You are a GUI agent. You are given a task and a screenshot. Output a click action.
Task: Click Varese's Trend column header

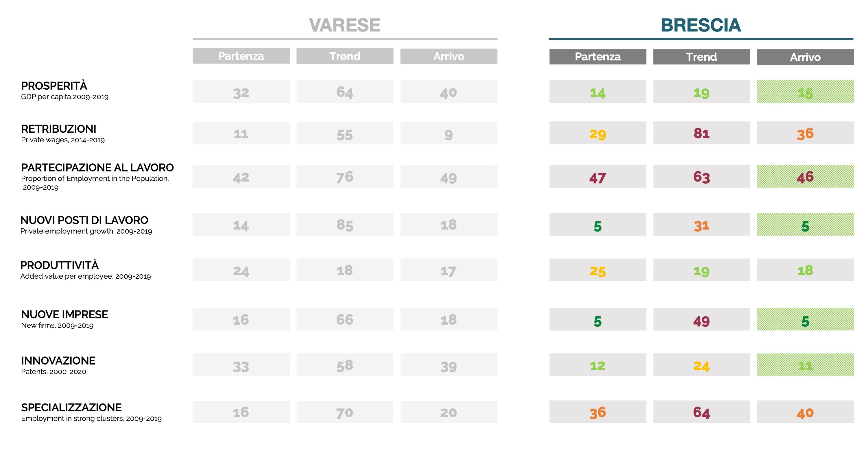(345, 56)
